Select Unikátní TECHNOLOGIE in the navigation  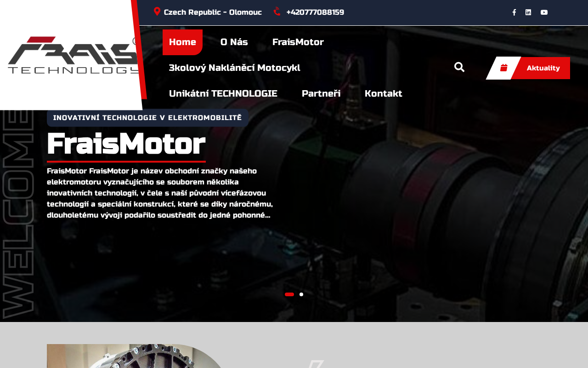click(x=223, y=94)
